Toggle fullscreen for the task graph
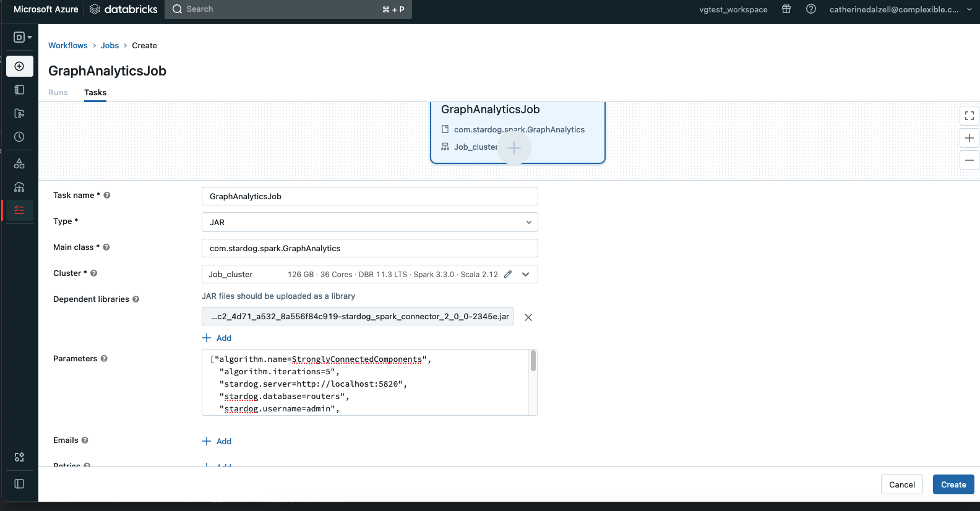This screenshot has height=511, width=980. (969, 116)
